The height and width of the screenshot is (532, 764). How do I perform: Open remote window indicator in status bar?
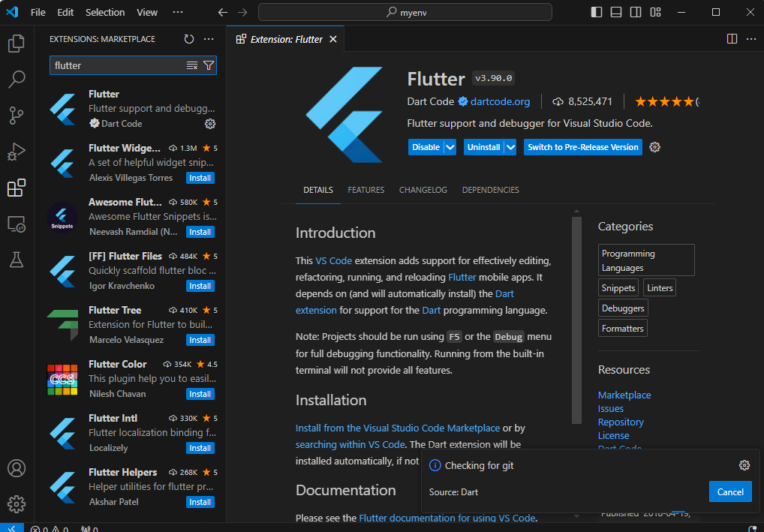pyautogui.click(x=11, y=527)
